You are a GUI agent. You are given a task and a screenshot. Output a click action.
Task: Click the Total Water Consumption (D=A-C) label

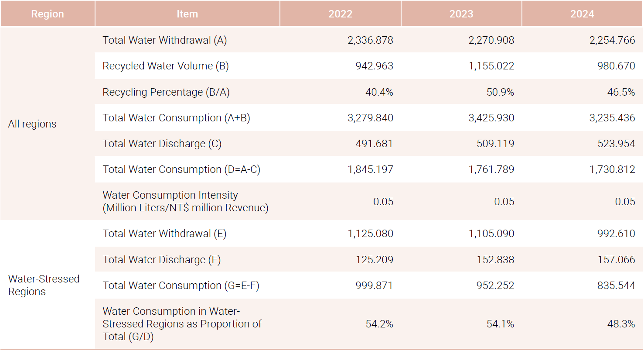(x=181, y=169)
